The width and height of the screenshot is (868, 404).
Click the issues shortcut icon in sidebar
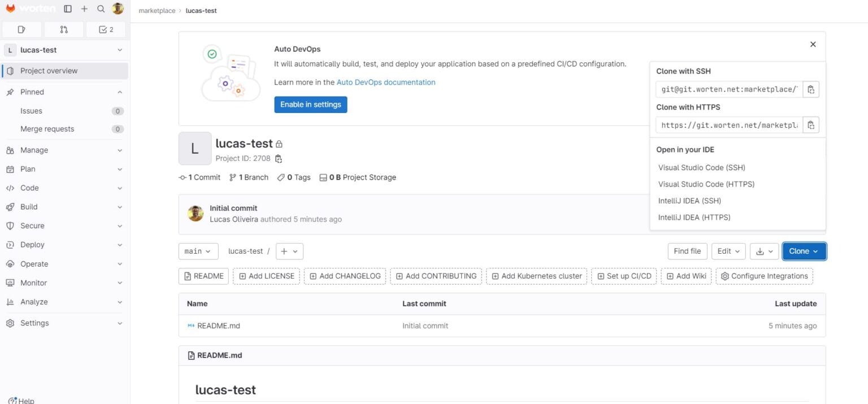click(x=21, y=29)
